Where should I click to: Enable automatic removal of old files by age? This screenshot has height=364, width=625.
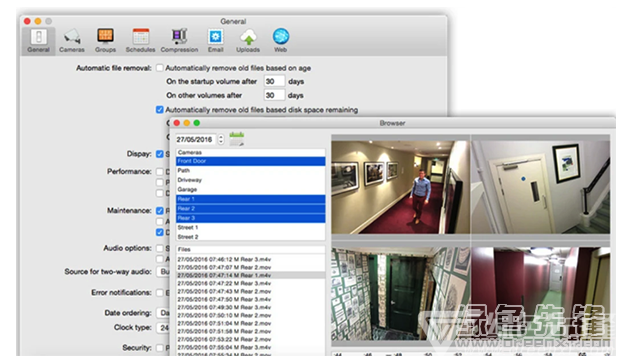[x=160, y=68]
